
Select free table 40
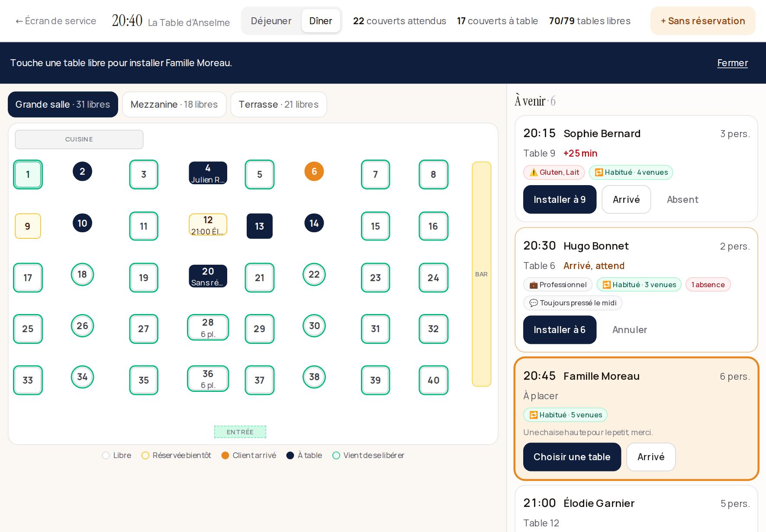pos(433,380)
